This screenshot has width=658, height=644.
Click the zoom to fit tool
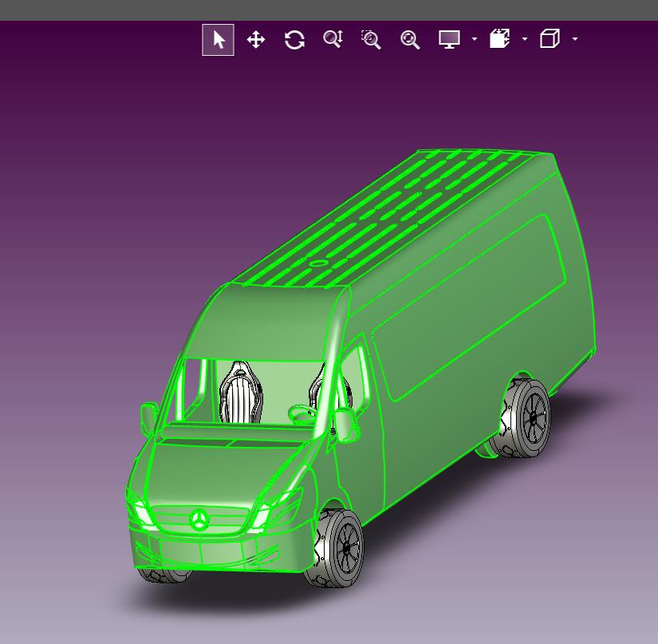410,40
